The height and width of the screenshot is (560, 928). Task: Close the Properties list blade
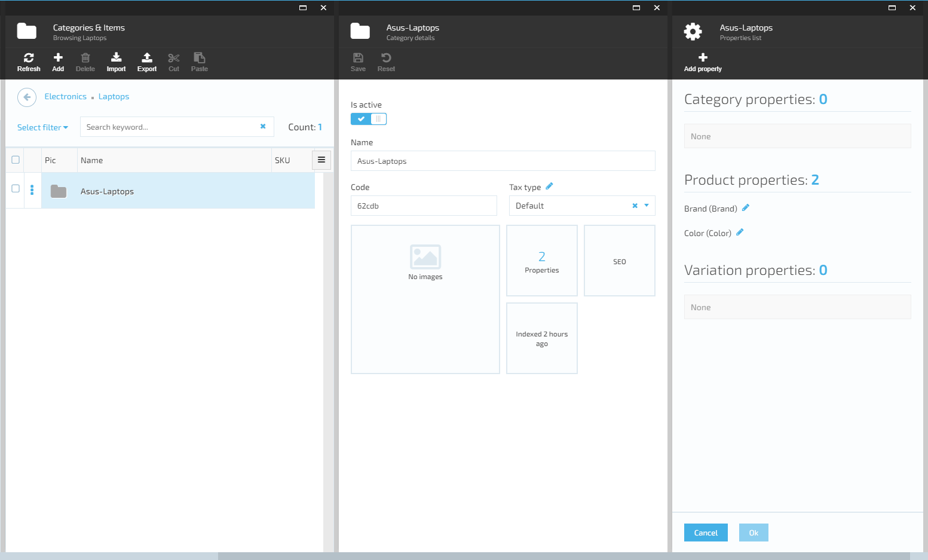(x=912, y=8)
